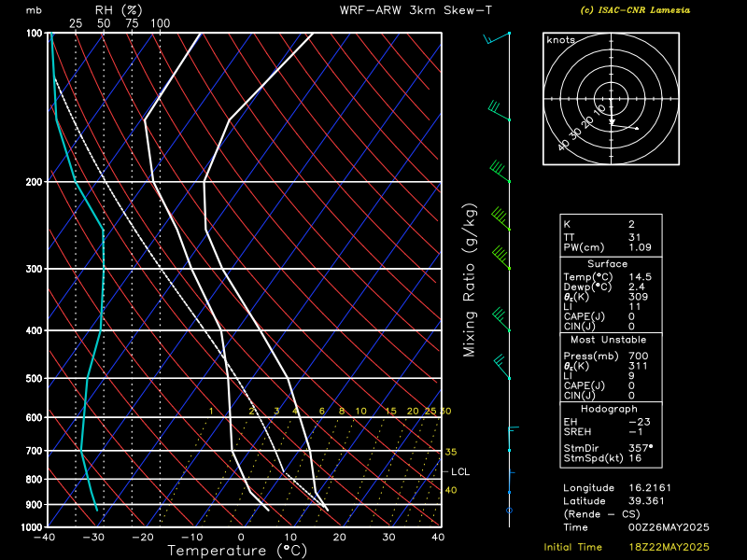Click the 'Temperature (°C)' axis title

click(x=237, y=551)
